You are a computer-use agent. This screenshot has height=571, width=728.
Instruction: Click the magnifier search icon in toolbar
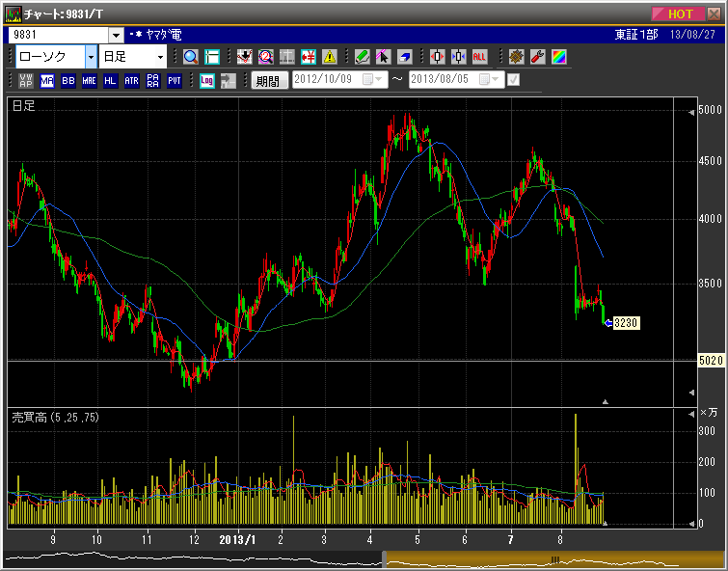point(190,57)
